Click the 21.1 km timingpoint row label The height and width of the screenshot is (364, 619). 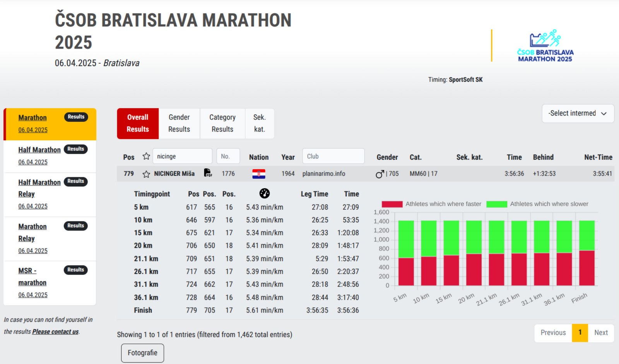[146, 259]
